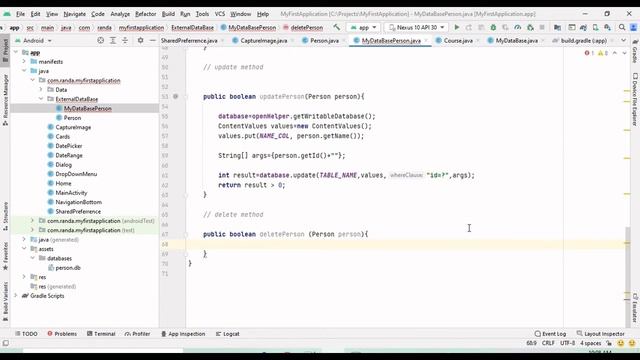Click the myfirstapplication breadcrumb
This screenshot has height=360, width=640.
click(141, 28)
